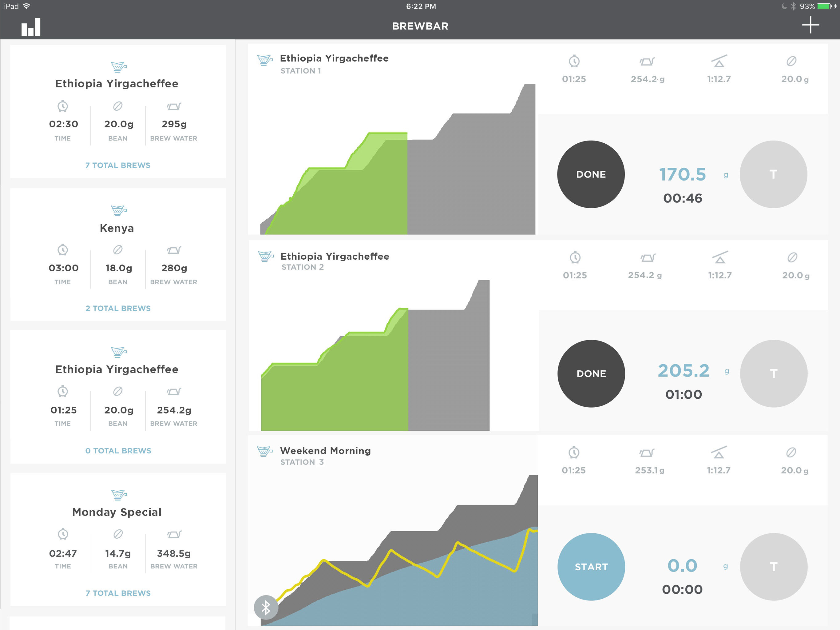
Task: Tap the 01:00 elapsed timer
Action: [x=683, y=394]
